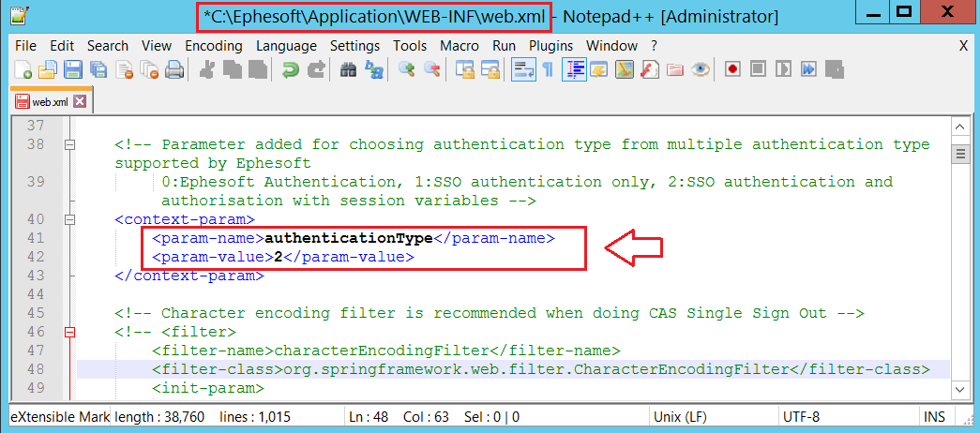Close the web.xml tab with red X
This screenshot has width=980, height=433.
tap(80, 101)
